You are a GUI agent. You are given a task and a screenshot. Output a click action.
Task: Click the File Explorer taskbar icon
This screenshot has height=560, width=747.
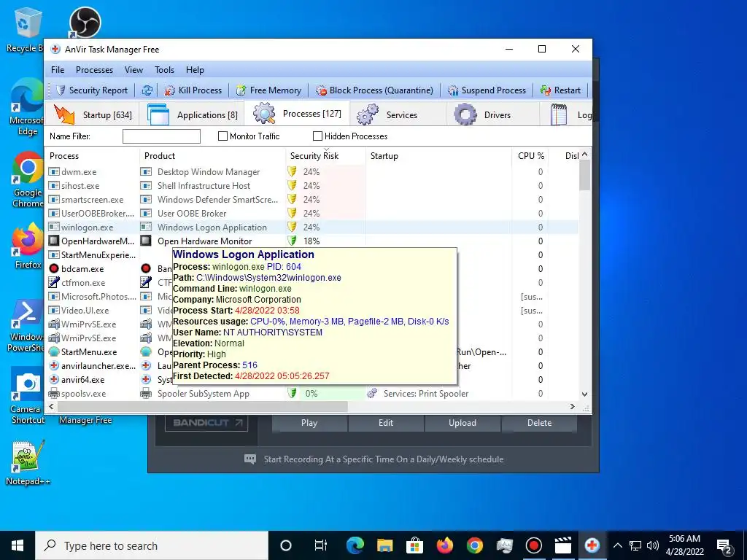(x=385, y=545)
